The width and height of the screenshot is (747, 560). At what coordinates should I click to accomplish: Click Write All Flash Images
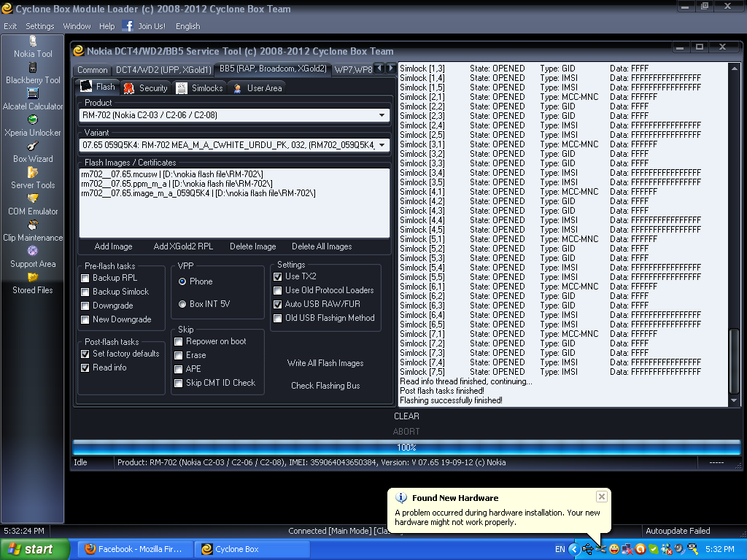pyautogui.click(x=325, y=363)
